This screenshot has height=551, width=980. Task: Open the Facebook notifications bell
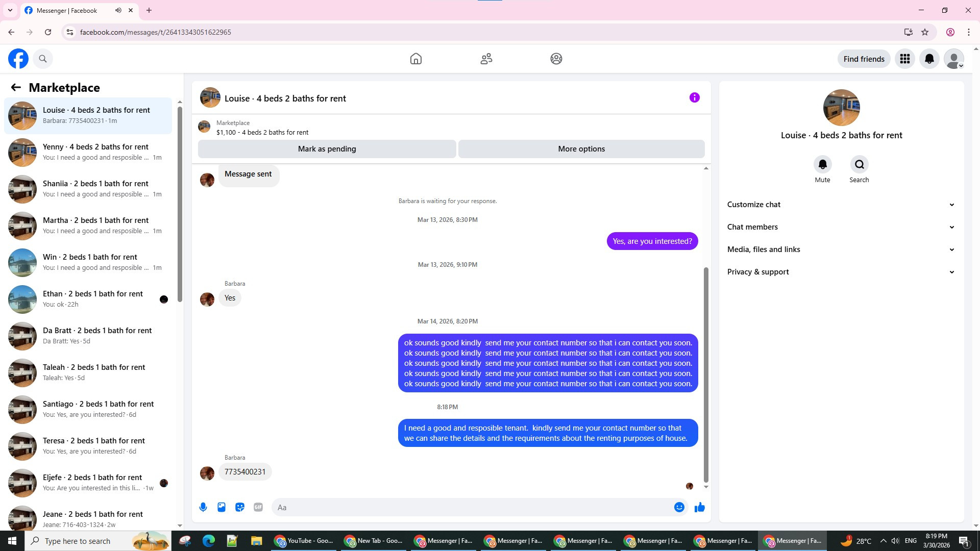coord(929,59)
